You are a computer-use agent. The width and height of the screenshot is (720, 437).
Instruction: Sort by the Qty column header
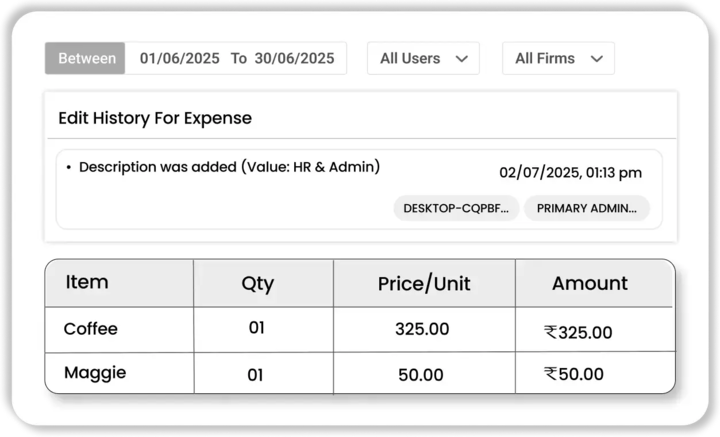point(257,284)
